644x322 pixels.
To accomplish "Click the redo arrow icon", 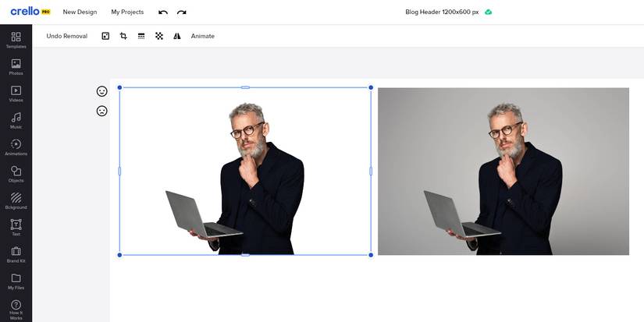I will [x=182, y=12].
